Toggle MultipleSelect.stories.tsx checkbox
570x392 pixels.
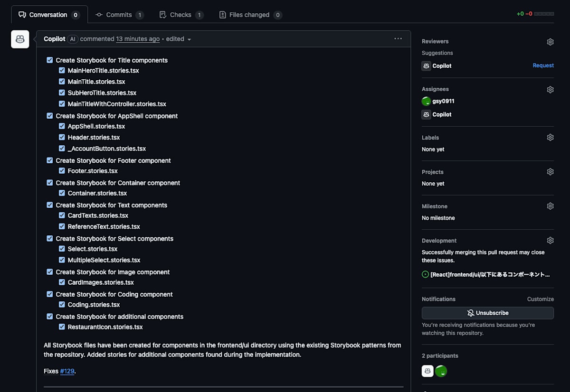pyautogui.click(x=62, y=260)
